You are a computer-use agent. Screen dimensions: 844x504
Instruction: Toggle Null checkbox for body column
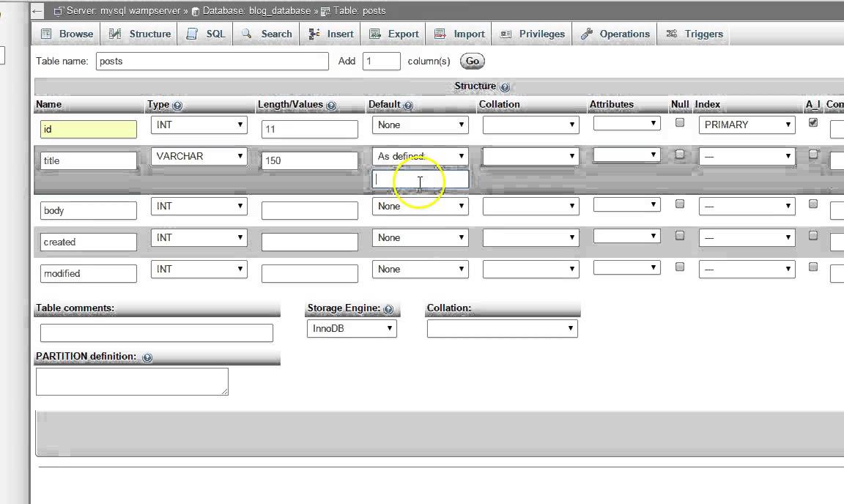680,204
